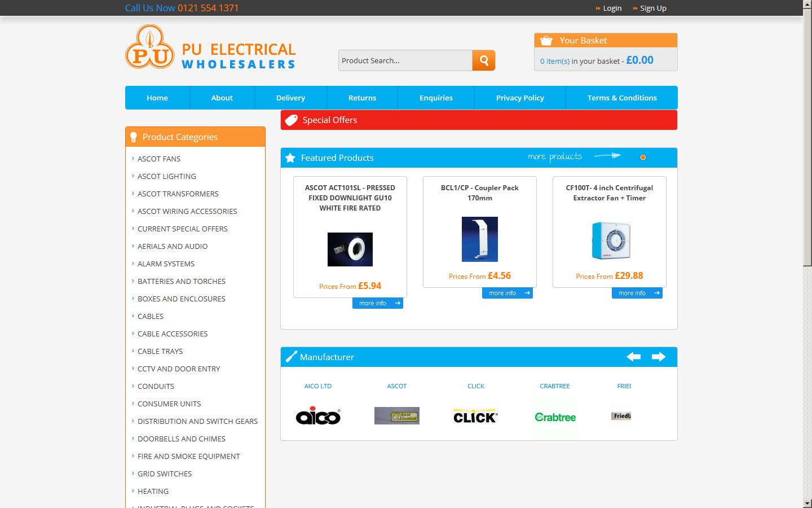812x508 pixels.
Task: Expand the ASCOT LIGHTING category
Action: tap(166, 176)
